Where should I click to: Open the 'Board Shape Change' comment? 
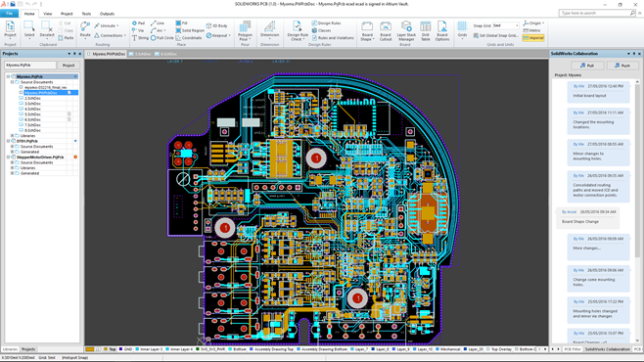[588, 217]
